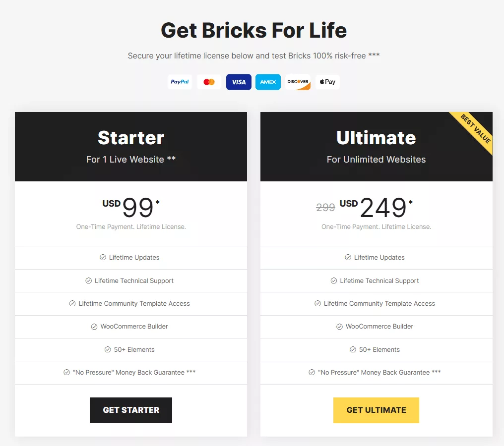Click Ultimate "No Pressure" Money Back Guarantee row
The height and width of the screenshot is (446, 504).
coord(377,373)
